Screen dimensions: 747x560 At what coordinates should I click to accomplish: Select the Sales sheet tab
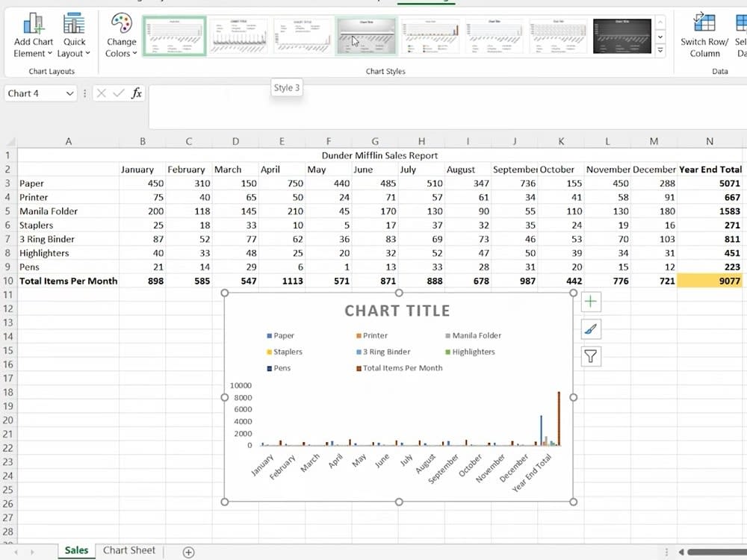pyautogui.click(x=75, y=550)
